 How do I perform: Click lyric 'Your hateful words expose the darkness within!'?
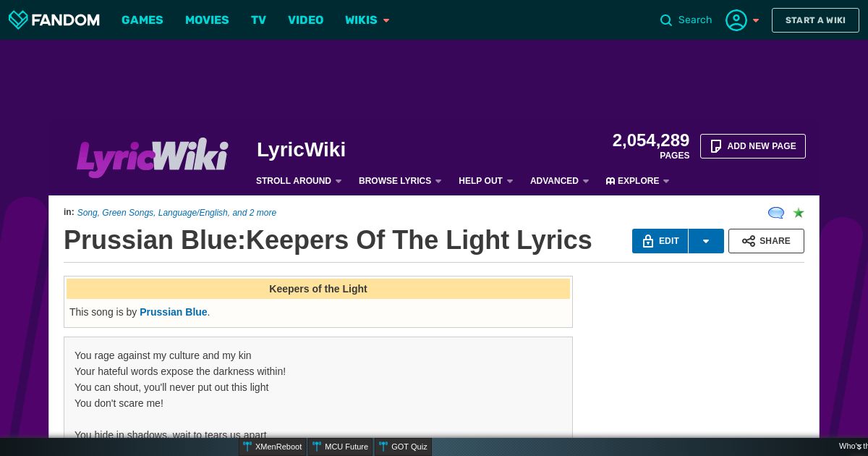click(180, 371)
